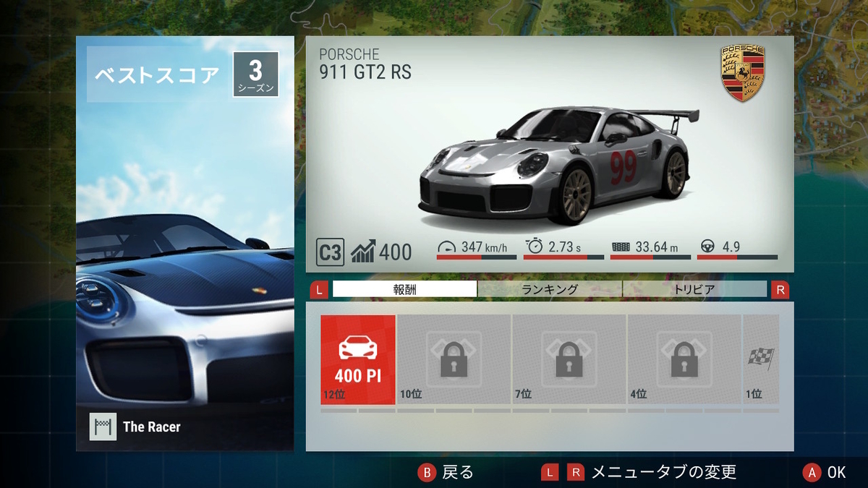
Task: Click the red R shoulder button icon beside tabs
Action: pyautogui.click(x=780, y=290)
